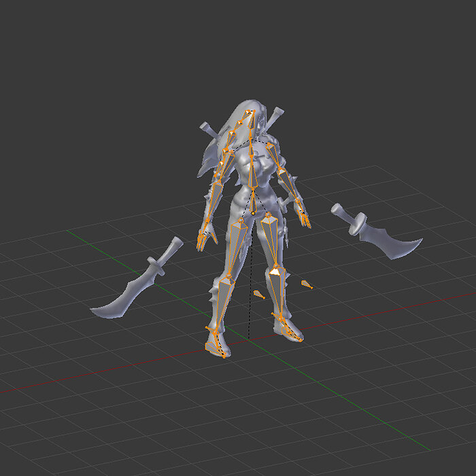Select the small detached bone right of the knee
The width and height of the screenshot is (476, 476).
click(x=307, y=284)
